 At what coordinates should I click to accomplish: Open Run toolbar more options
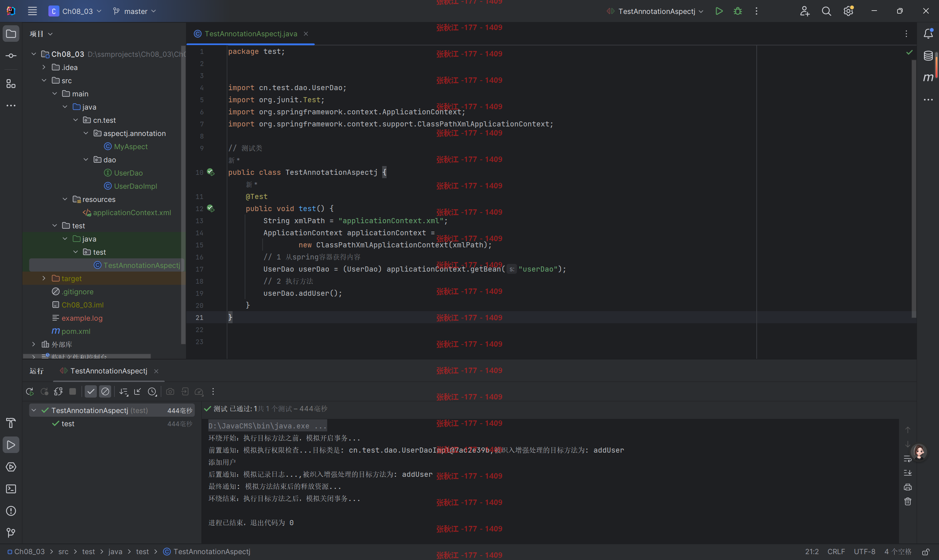click(x=213, y=392)
